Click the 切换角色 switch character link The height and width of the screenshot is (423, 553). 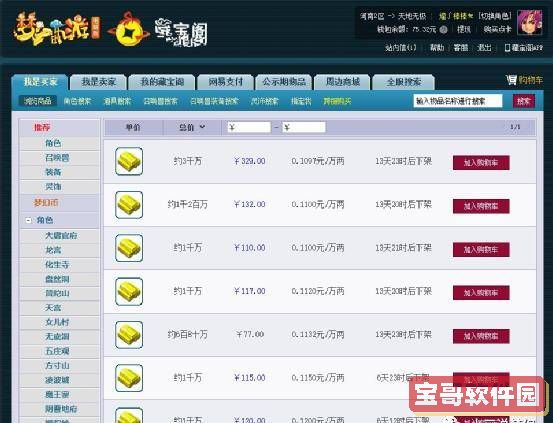[495, 16]
